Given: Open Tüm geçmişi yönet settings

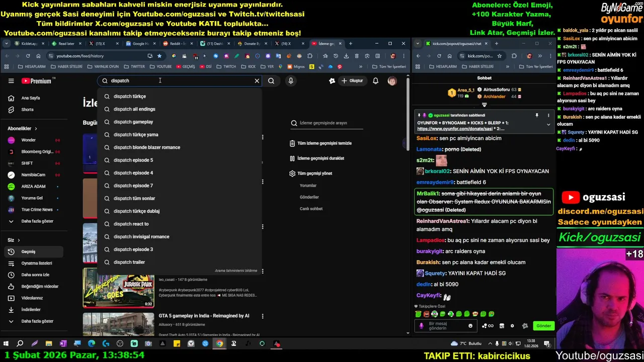Looking at the screenshot, I should (x=310, y=173).
